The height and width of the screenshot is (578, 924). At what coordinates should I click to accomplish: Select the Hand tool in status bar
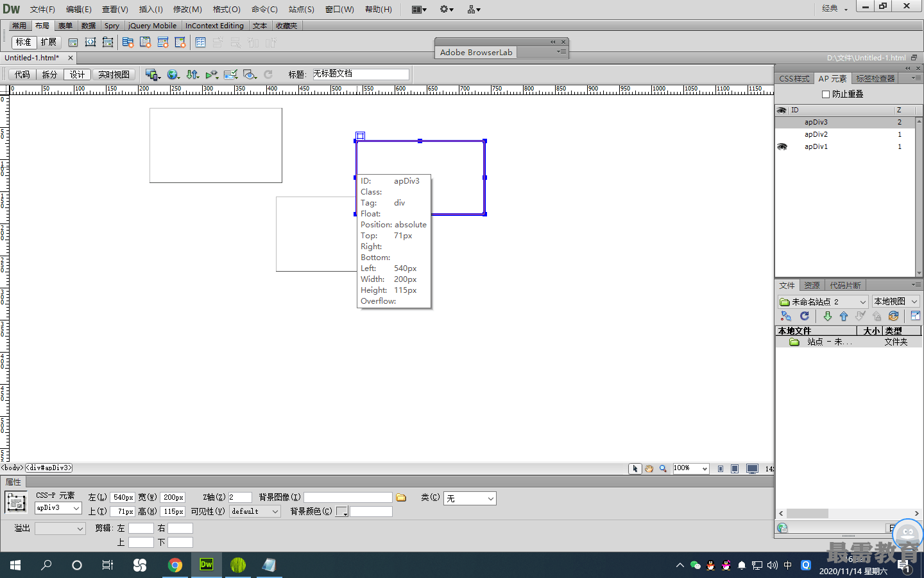649,469
